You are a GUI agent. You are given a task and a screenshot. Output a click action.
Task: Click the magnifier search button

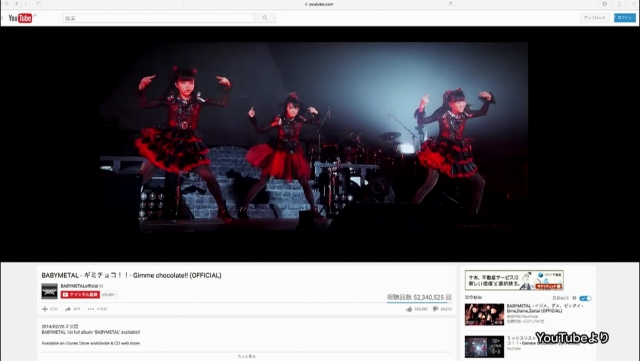click(265, 18)
